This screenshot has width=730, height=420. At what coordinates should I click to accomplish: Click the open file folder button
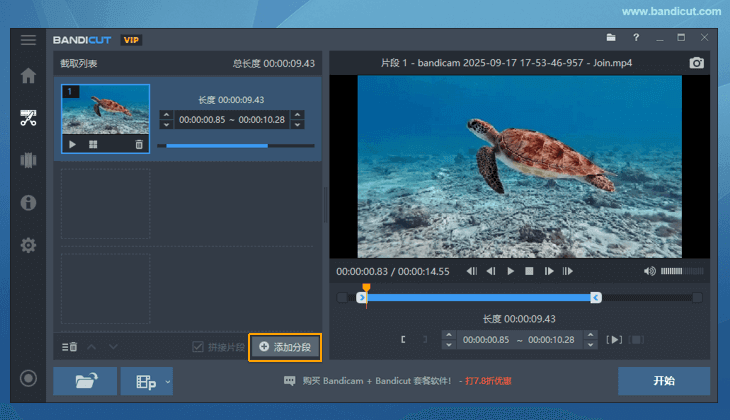(x=85, y=381)
